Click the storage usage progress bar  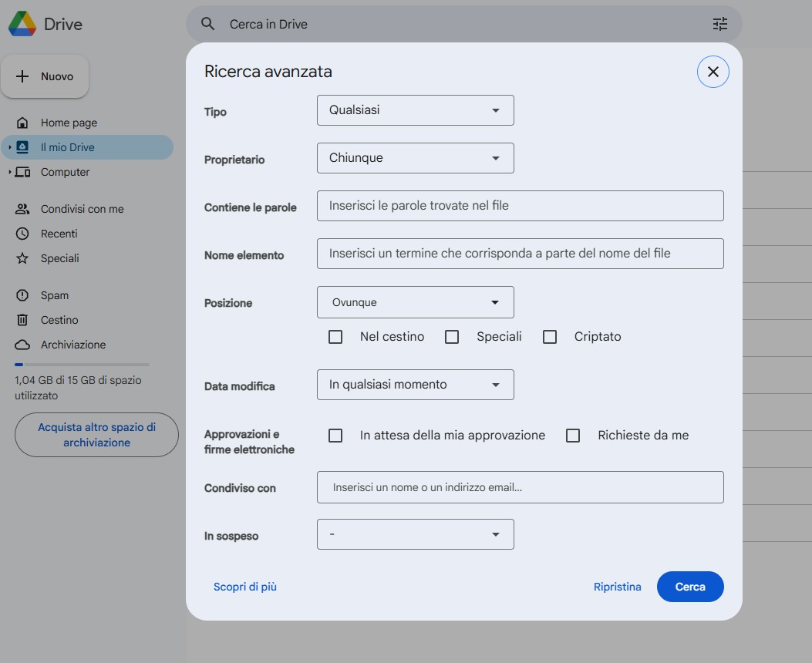[80, 364]
